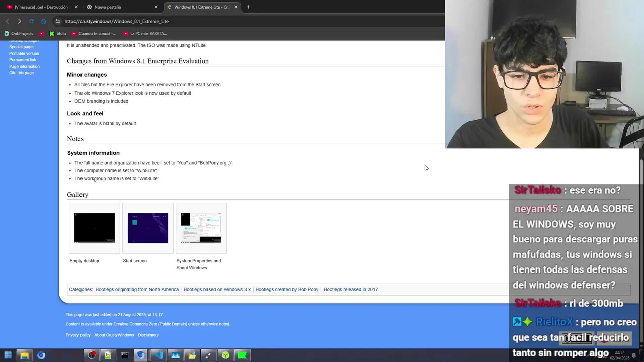Open the Command Prompt taskbar icon

click(x=125, y=355)
